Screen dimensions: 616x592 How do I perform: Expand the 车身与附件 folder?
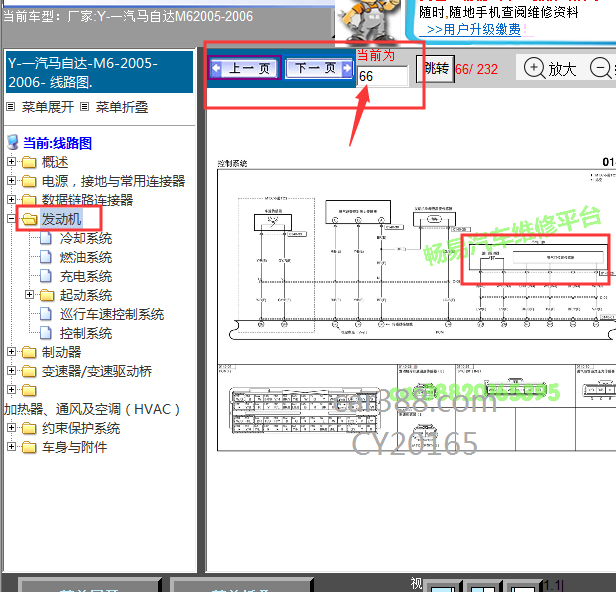11,447
